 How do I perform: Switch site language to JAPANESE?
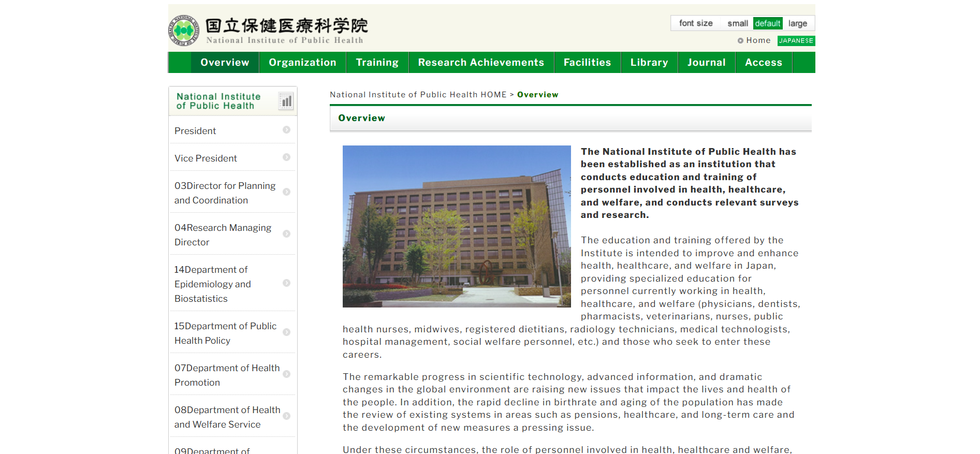coord(796,41)
